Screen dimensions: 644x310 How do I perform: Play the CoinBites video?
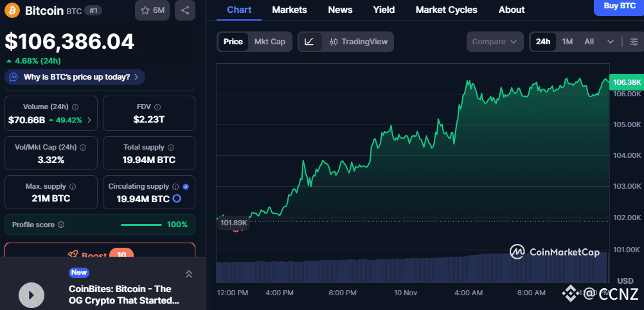click(x=31, y=295)
